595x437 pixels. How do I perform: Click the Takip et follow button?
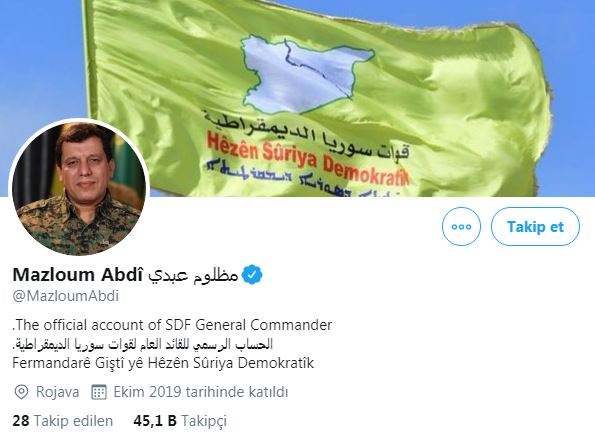click(535, 226)
